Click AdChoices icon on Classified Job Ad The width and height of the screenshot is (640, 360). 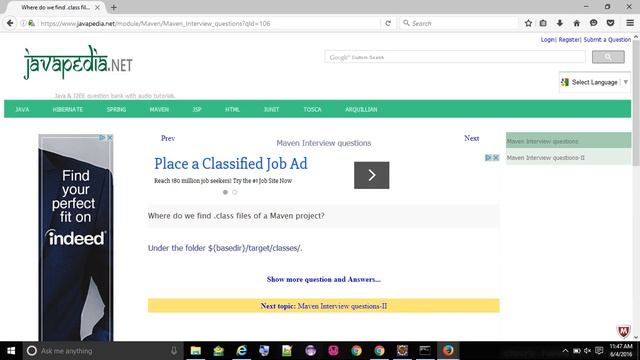coord(488,158)
